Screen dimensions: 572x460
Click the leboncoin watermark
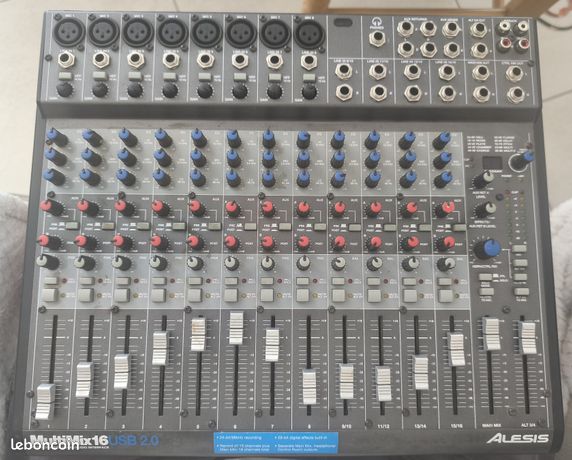pos(45,445)
